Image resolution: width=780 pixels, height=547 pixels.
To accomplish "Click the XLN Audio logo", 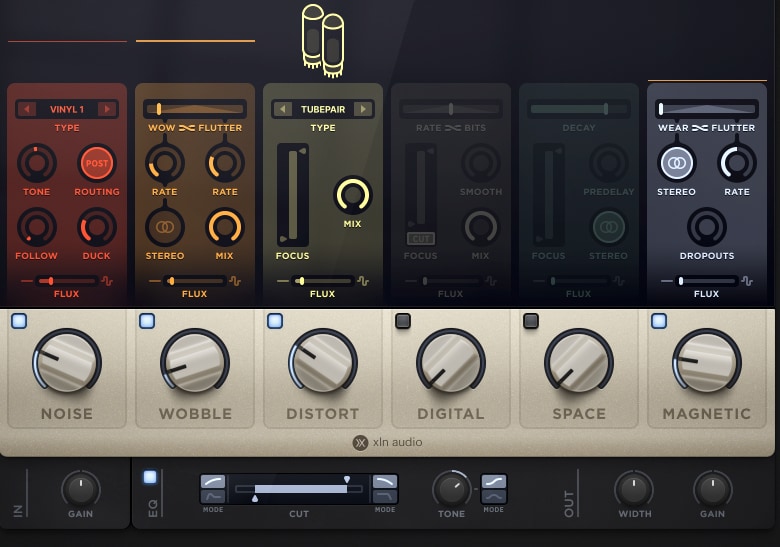I will pyautogui.click(x=388, y=442).
